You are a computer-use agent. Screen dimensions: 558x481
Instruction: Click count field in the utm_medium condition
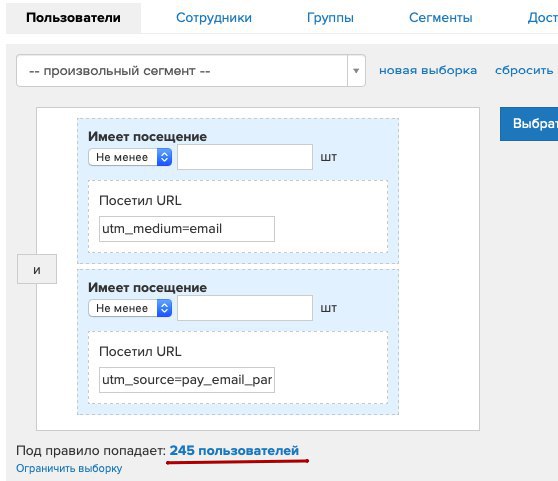tap(245, 157)
